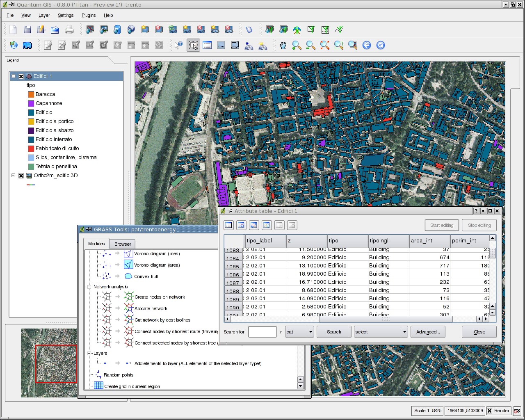
Task: Select the Measure Line tool
Action: click(x=221, y=45)
